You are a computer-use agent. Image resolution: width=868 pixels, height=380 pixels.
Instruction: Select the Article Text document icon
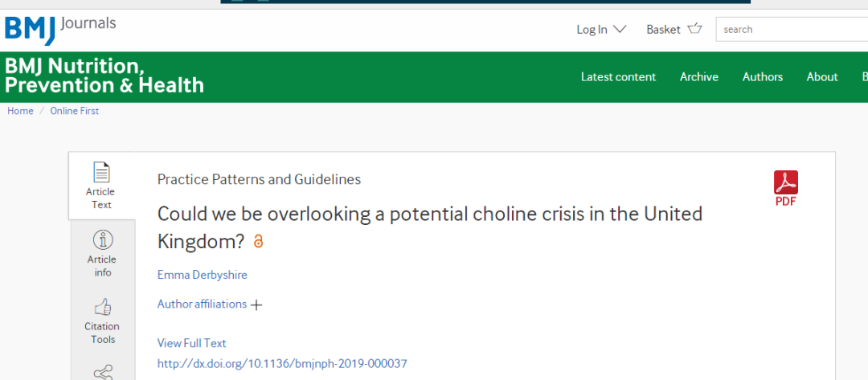click(102, 172)
